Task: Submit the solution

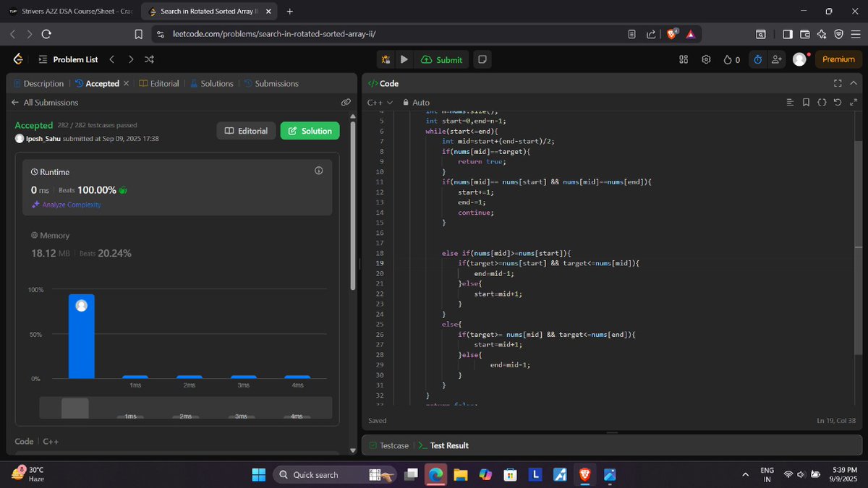Action: click(441, 59)
